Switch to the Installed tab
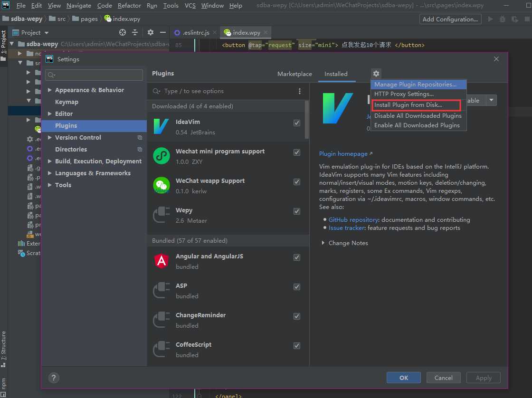Screen dimensions: 532x398 coord(336,74)
